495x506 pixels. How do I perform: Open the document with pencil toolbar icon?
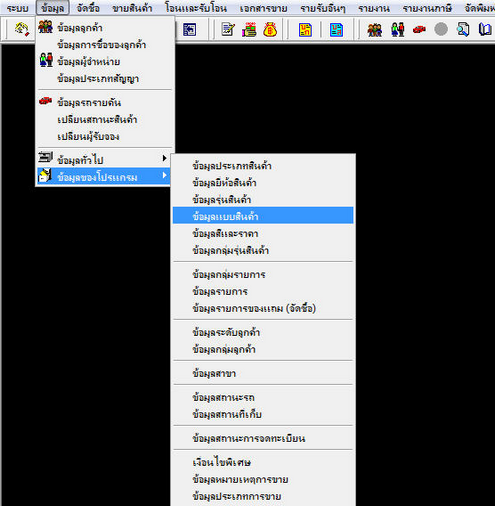(228, 29)
